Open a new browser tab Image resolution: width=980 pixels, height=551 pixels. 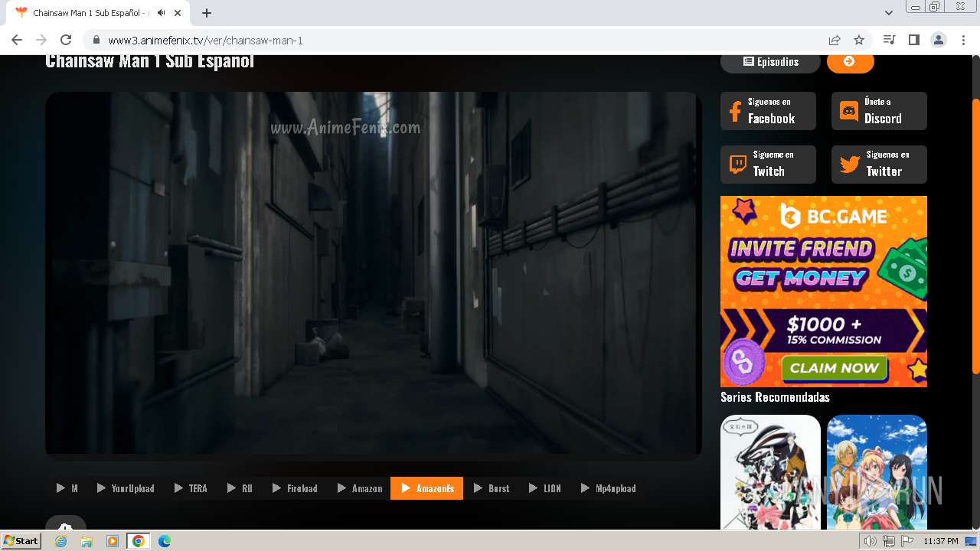click(x=207, y=13)
